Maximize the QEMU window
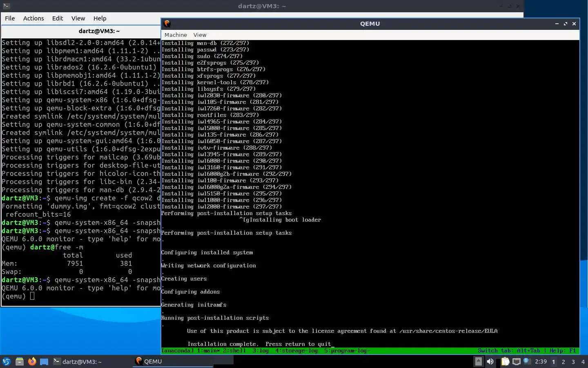Viewport: 588px width, 368px height. click(x=565, y=24)
